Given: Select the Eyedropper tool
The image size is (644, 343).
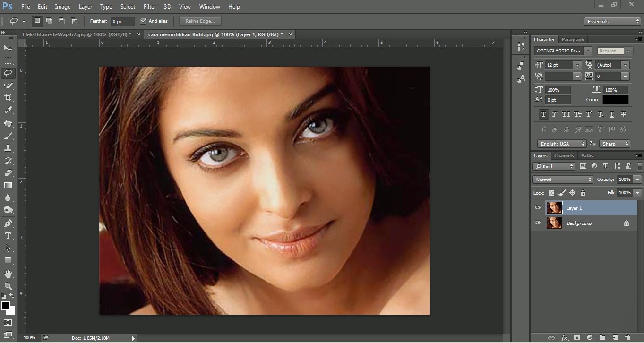Looking at the screenshot, I should 8,111.
